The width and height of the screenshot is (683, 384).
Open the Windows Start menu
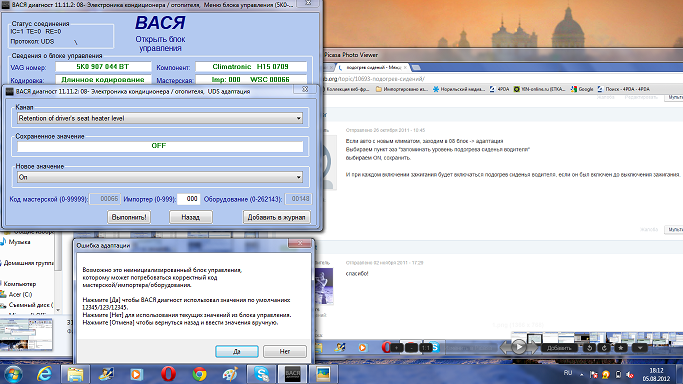tap(13, 374)
